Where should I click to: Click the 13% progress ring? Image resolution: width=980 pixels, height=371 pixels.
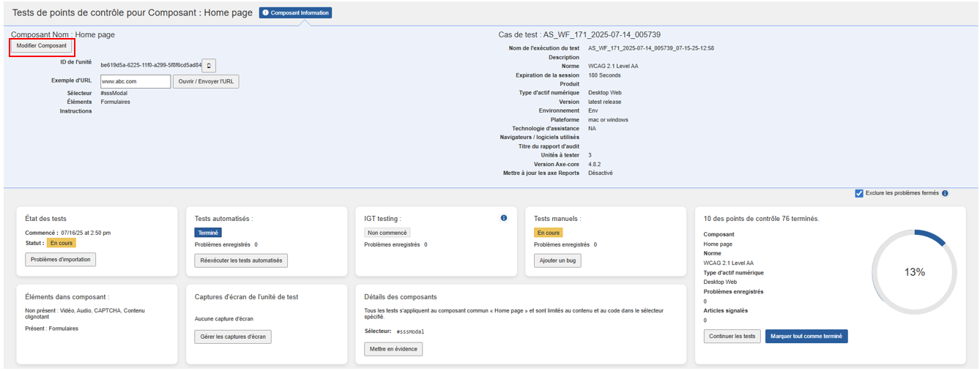tap(914, 272)
